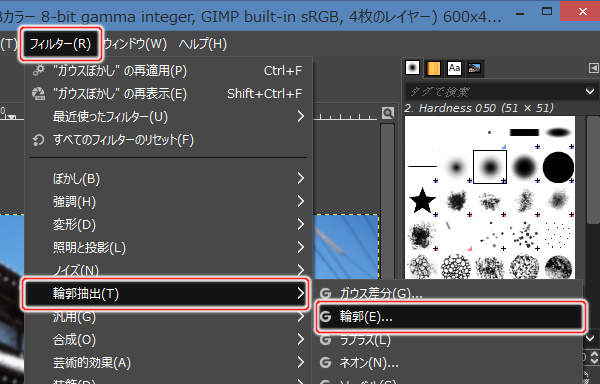Expand the ぼかし(B) submenu
The height and width of the screenshot is (384, 600).
pos(168,179)
